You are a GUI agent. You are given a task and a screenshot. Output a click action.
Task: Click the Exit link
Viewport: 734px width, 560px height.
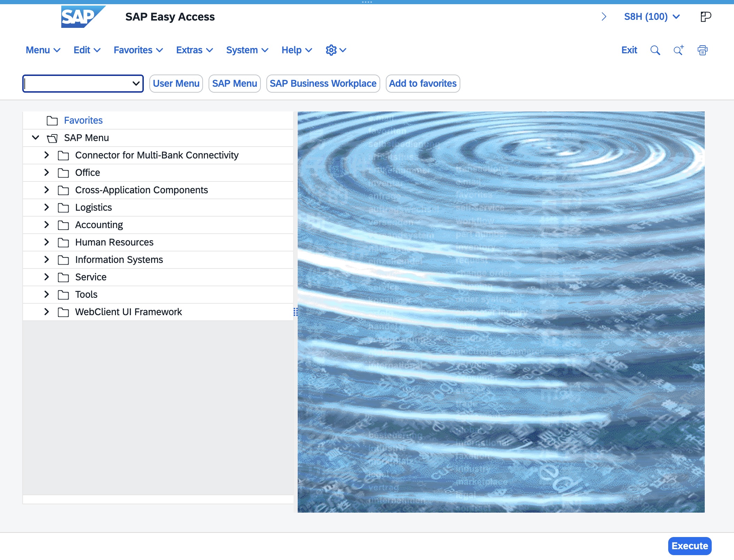(629, 50)
